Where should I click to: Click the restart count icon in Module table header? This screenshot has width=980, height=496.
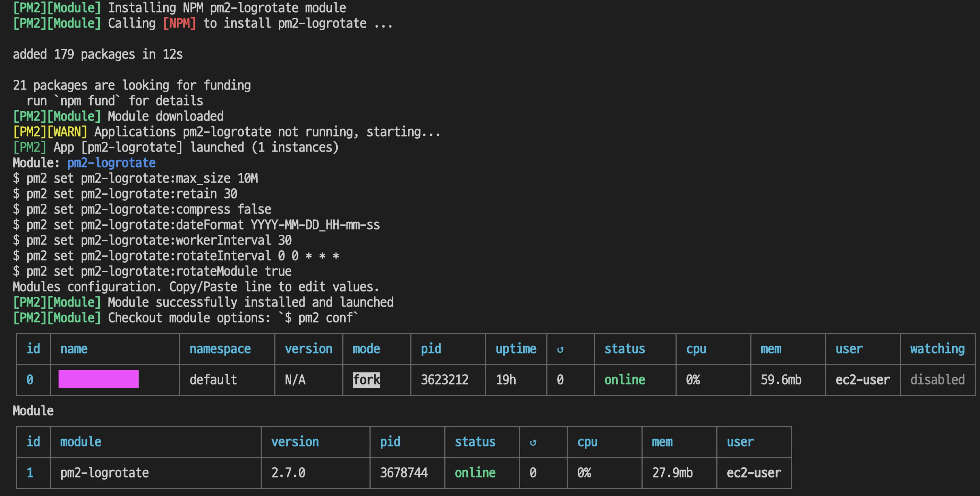(x=533, y=442)
